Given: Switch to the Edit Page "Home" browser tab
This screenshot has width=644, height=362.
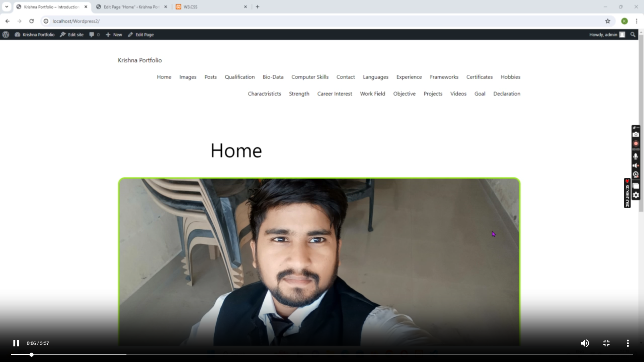Looking at the screenshot, I should 131,7.
